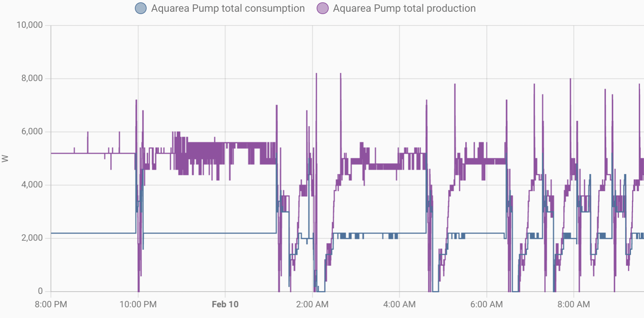Click the 4:00 AM time axis label
Viewport: 644px width, 318px height.
click(399, 305)
